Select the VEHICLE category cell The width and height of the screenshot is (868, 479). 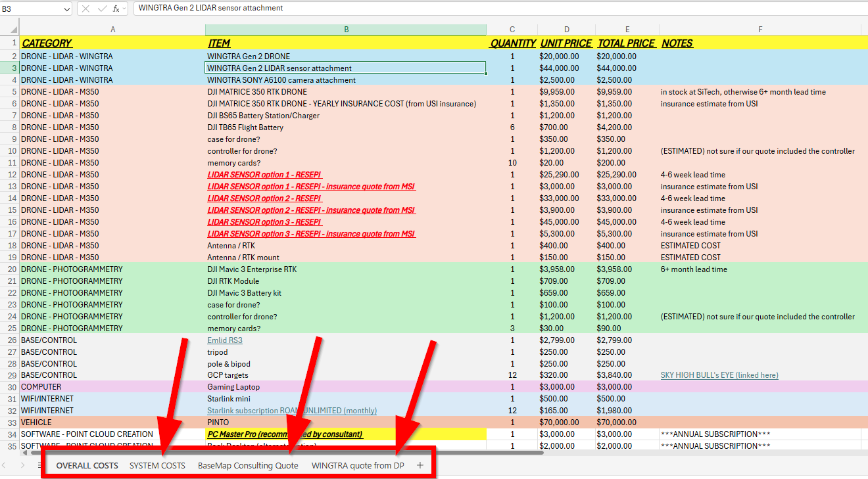112,422
